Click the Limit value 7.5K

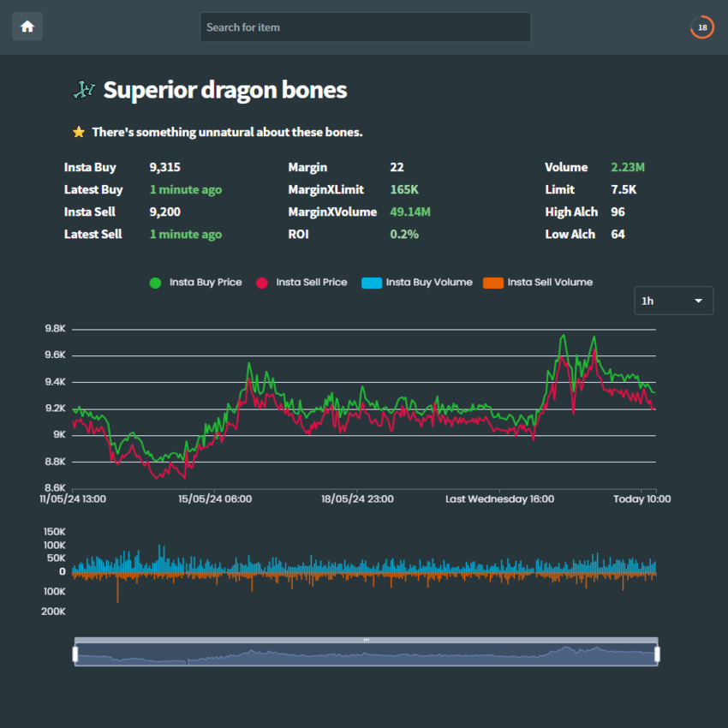(x=623, y=190)
